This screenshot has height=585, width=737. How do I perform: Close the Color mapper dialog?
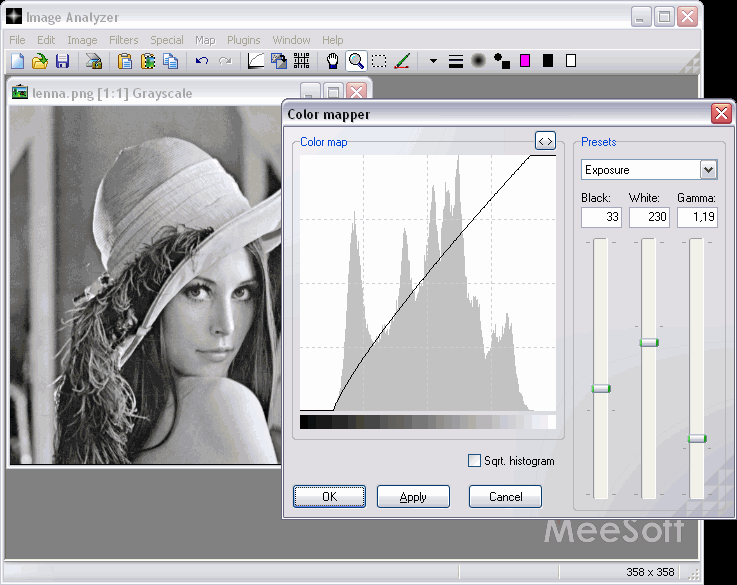[x=721, y=114]
